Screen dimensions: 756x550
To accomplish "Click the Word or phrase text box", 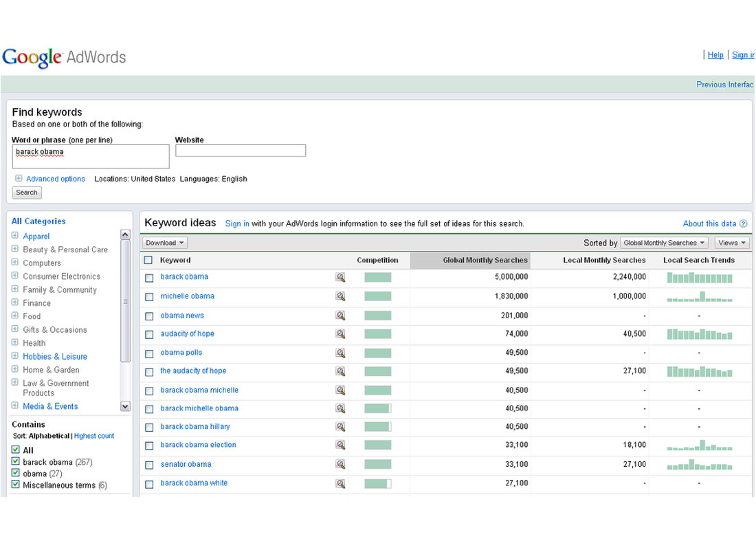I will coord(91,157).
